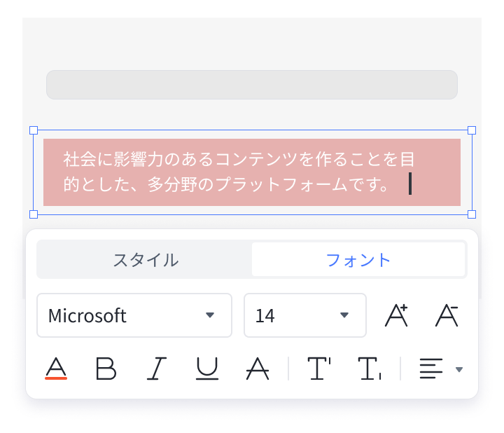Apply superscript formatting
The image size is (504, 433).
point(319,369)
